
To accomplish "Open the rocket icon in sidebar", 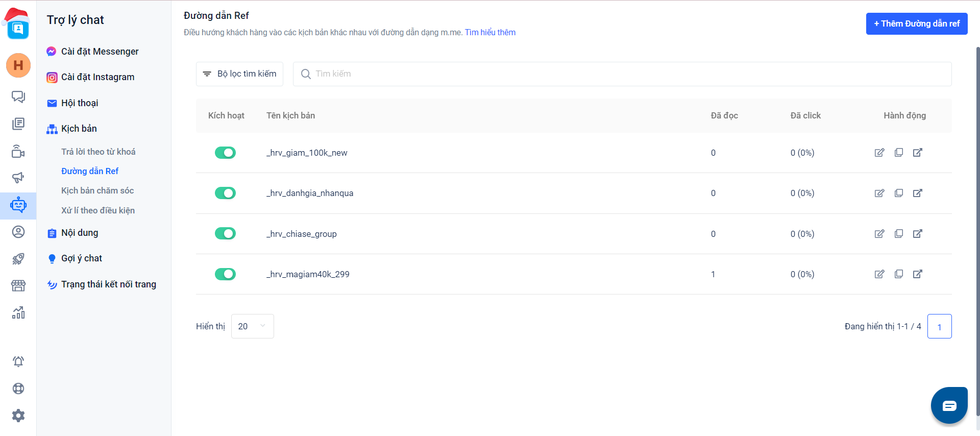I will (x=18, y=259).
